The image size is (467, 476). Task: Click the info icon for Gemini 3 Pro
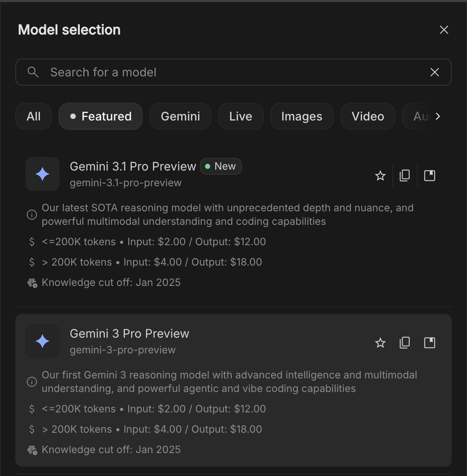click(x=32, y=381)
